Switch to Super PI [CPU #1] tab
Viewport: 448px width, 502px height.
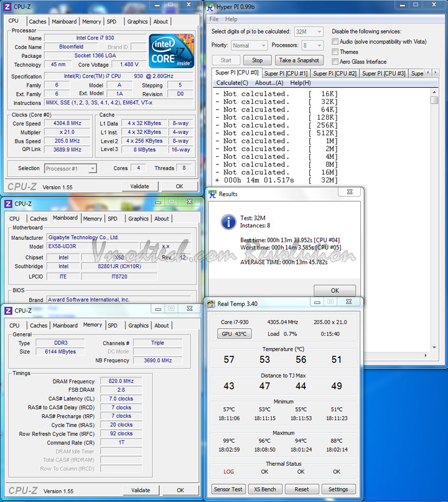point(286,73)
